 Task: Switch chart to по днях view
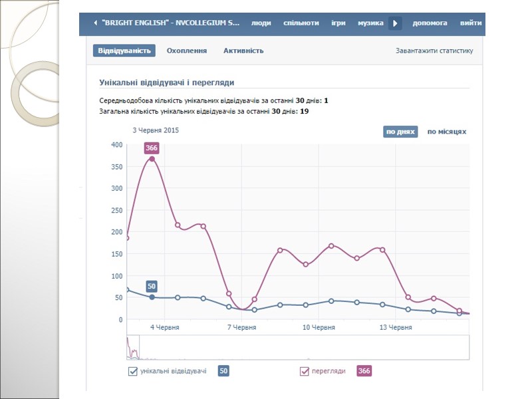400,132
